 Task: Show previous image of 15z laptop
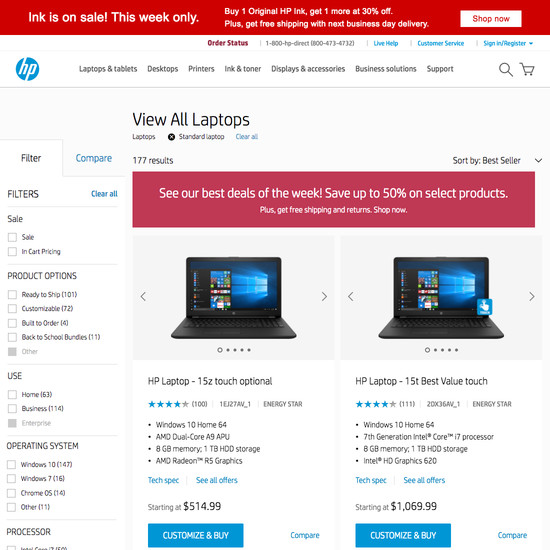pyautogui.click(x=143, y=297)
